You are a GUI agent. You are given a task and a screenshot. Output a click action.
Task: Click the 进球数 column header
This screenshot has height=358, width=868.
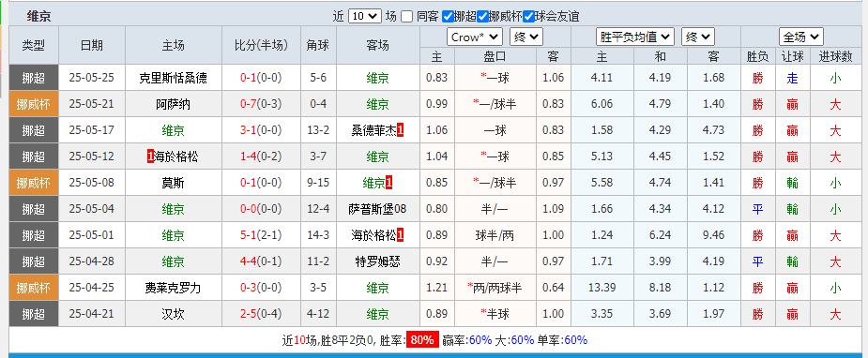pyautogui.click(x=836, y=56)
